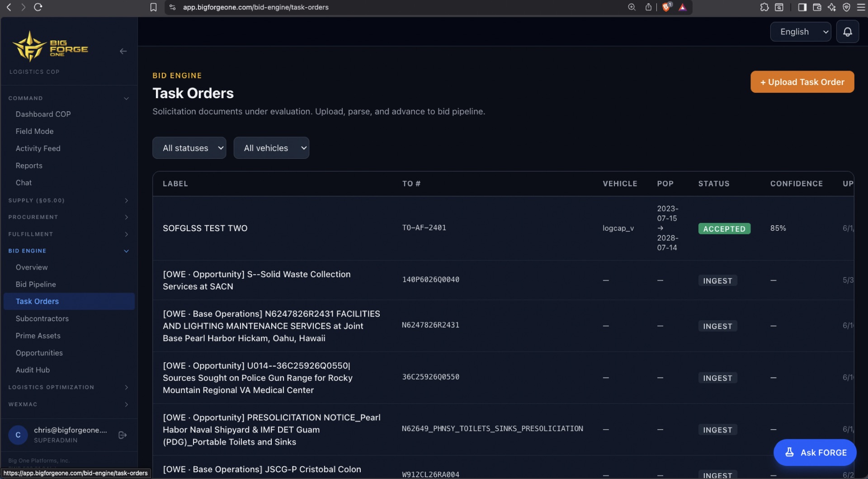Open Leo AI sparkle icon
Image resolution: width=868 pixels, height=479 pixels.
point(832,7)
